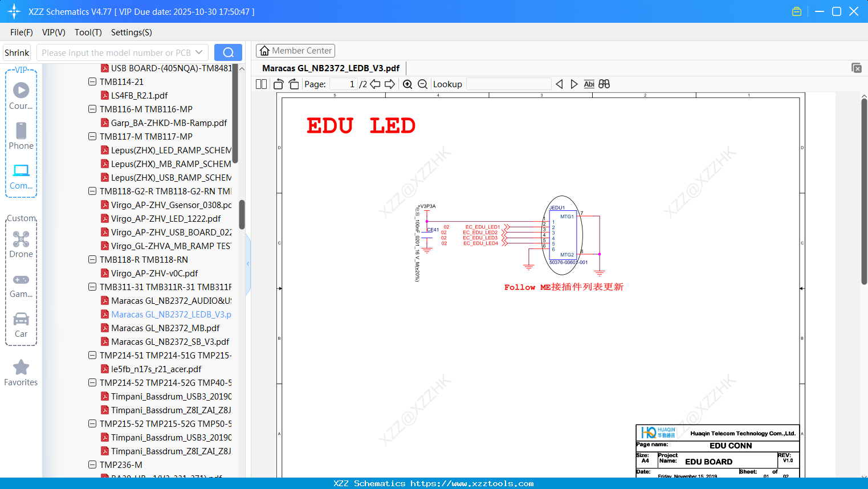Viewport: 868px width, 489px height.
Task: Open Maracas GL_NB2372_SB_V3.pdf
Action: (170, 341)
